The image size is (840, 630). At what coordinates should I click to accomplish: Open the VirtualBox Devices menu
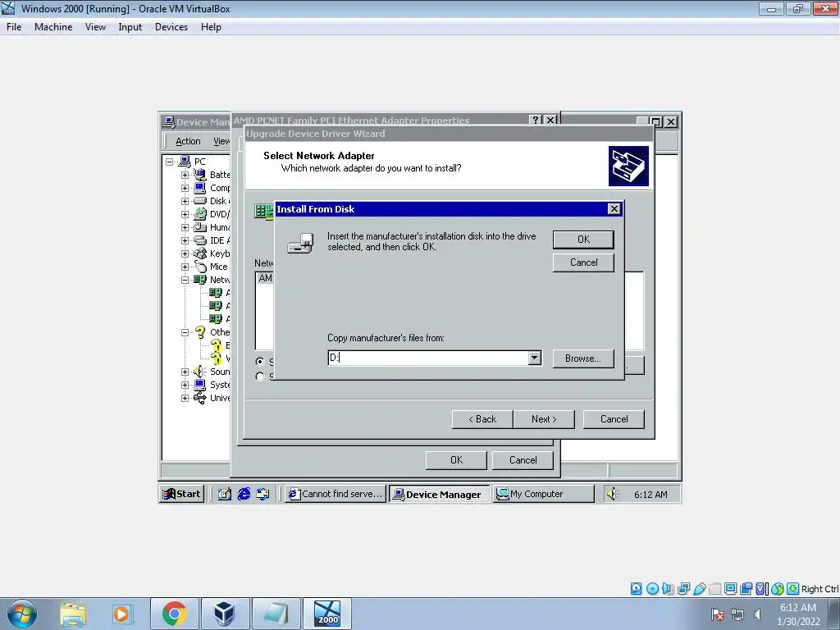click(x=171, y=27)
